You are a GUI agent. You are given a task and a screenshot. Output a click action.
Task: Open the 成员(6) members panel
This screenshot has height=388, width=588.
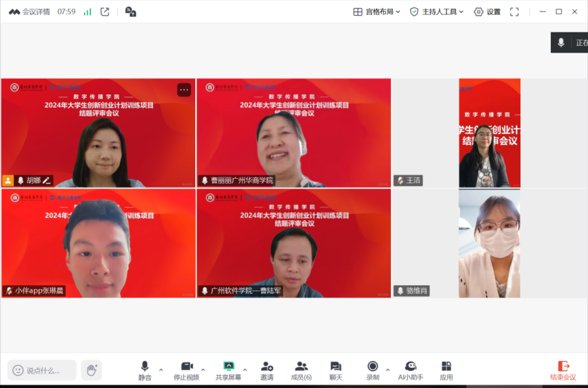(x=301, y=370)
